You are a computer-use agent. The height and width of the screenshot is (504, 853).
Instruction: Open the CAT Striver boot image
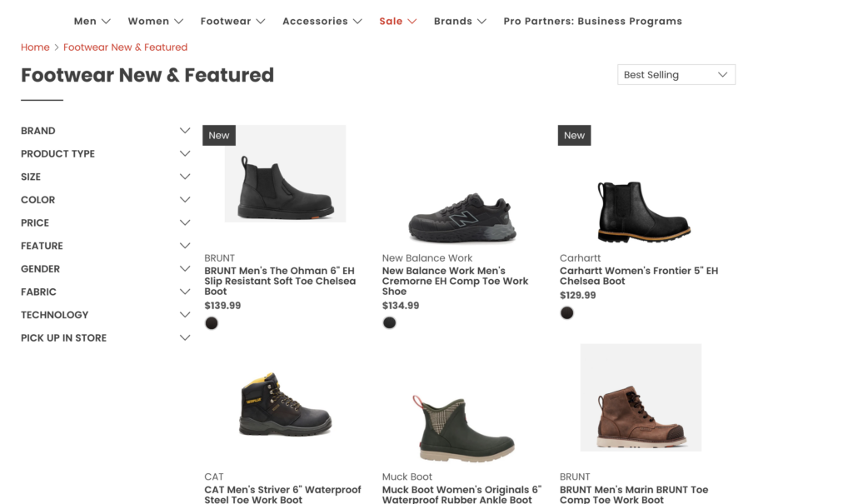pyautogui.click(x=285, y=405)
